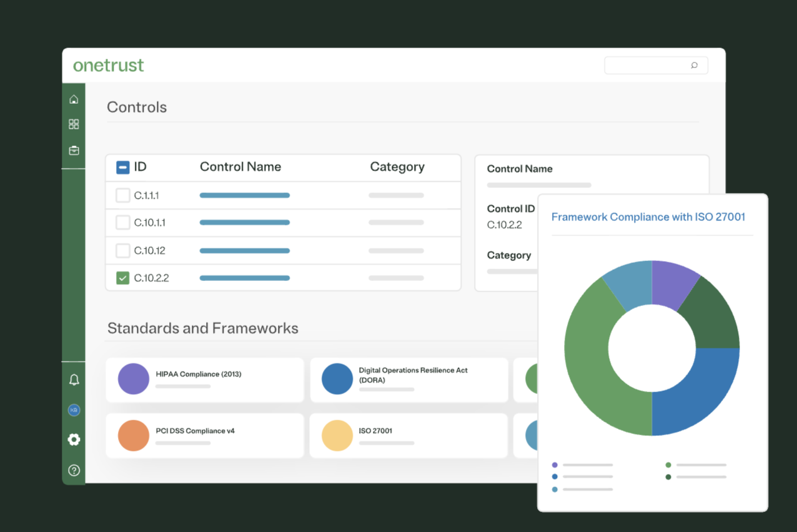Check the box for control C.10.1.1
The image size is (797, 532).
point(123,222)
